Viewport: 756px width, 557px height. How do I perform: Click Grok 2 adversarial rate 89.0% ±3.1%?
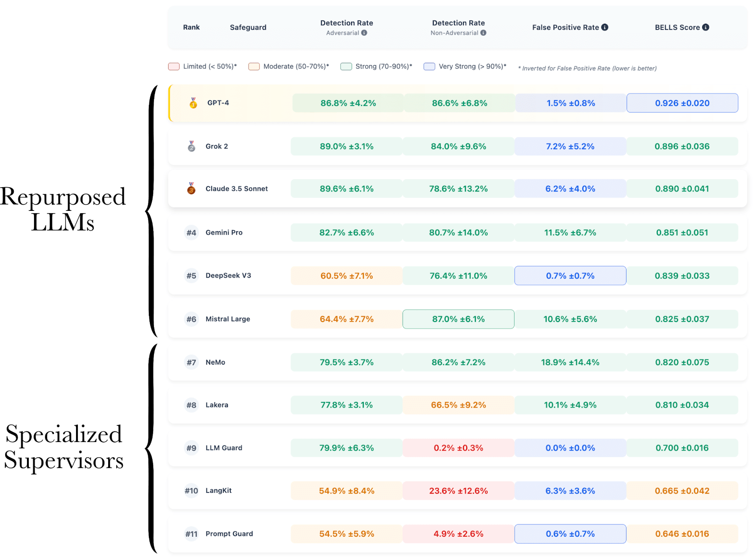pyautogui.click(x=347, y=147)
